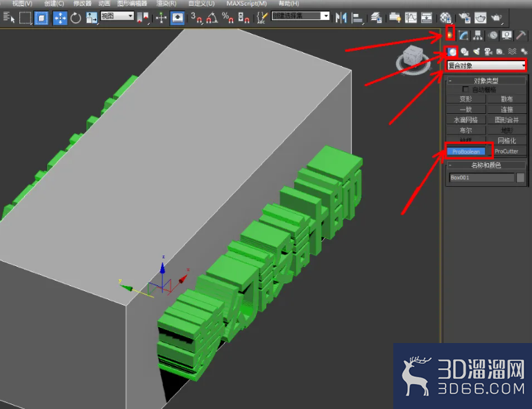Click the 水滴网格 button
This screenshot has width=532, height=409.
466,120
